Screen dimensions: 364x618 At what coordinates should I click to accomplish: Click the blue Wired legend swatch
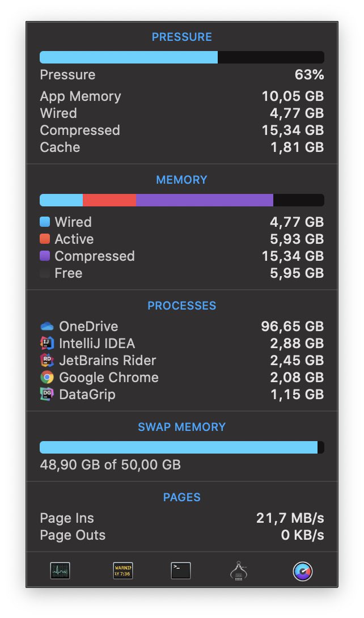(45, 222)
